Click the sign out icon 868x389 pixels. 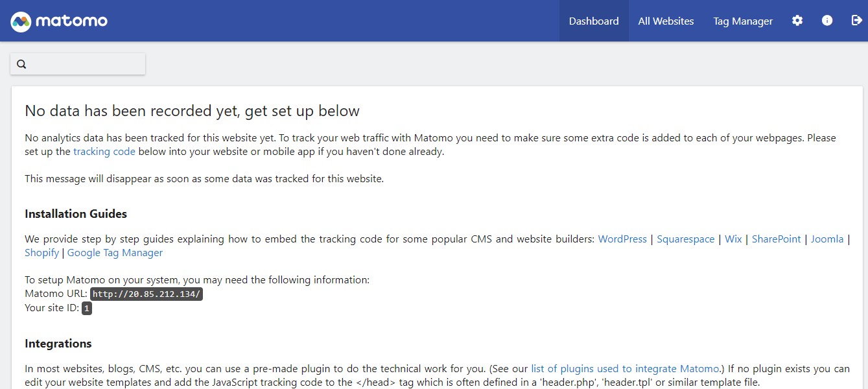(x=856, y=21)
